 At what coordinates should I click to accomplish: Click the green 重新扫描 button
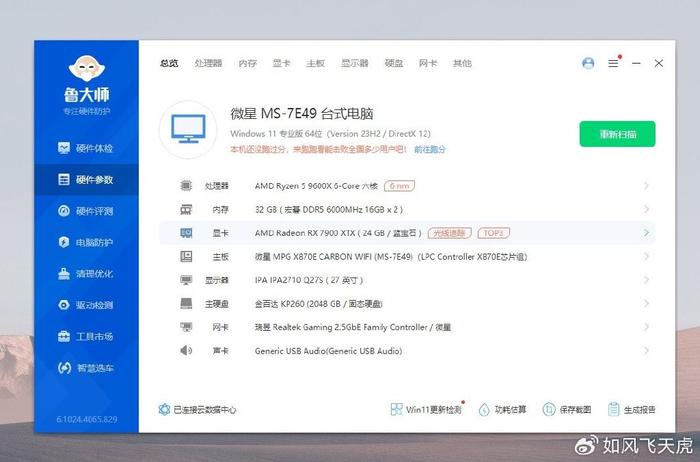pyautogui.click(x=617, y=134)
